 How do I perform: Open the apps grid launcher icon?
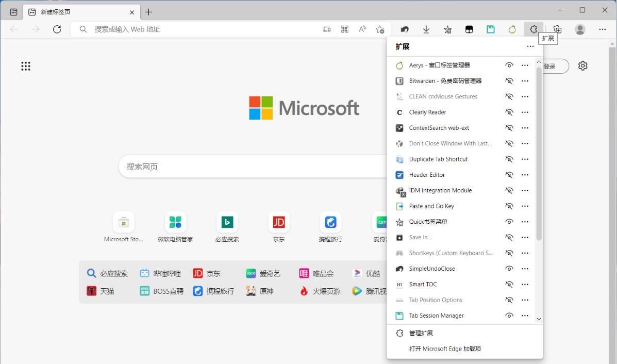click(26, 66)
